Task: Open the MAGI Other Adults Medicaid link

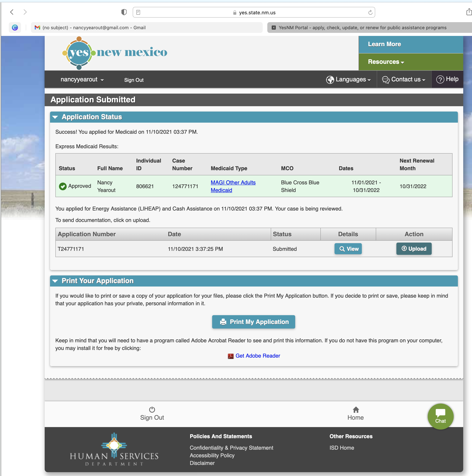Action: tap(233, 186)
